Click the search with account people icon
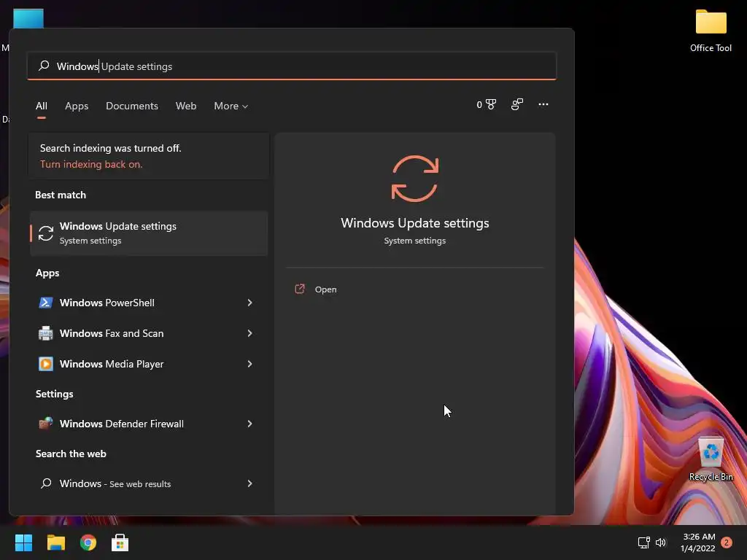The width and height of the screenshot is (747, 560). [517, 104]
